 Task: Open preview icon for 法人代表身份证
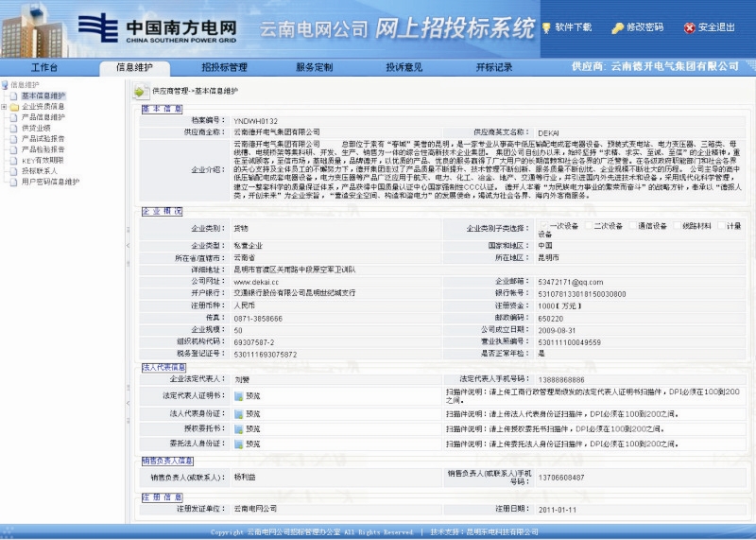pos(238,413)
